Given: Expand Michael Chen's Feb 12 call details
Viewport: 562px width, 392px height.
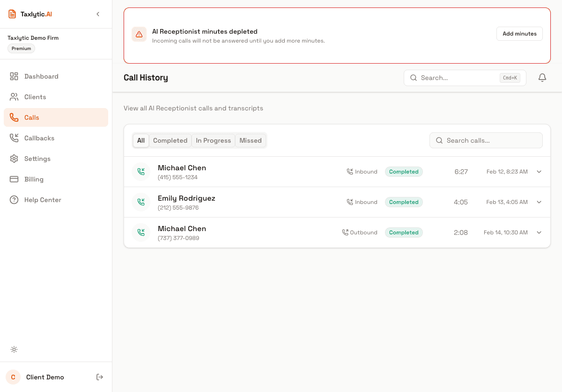Looking at the screenshot, I should click(x=539, y=172).
